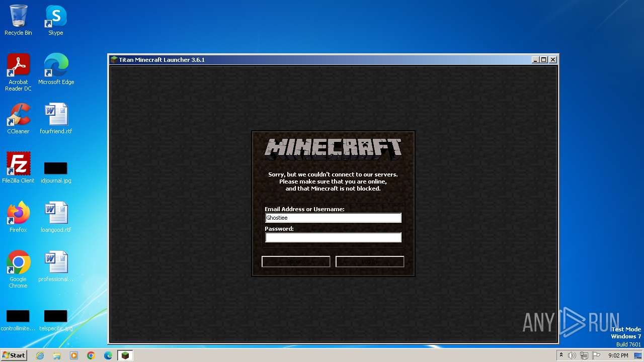Open the Action Center flag icon
The width and height of the screenshot is (644, 362).
point(596,355)
